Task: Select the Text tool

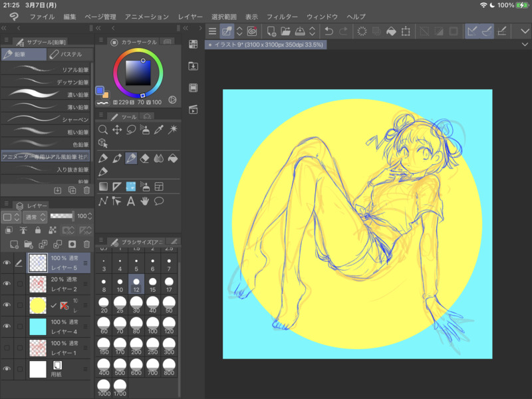Action: click(x=131, y=201)
